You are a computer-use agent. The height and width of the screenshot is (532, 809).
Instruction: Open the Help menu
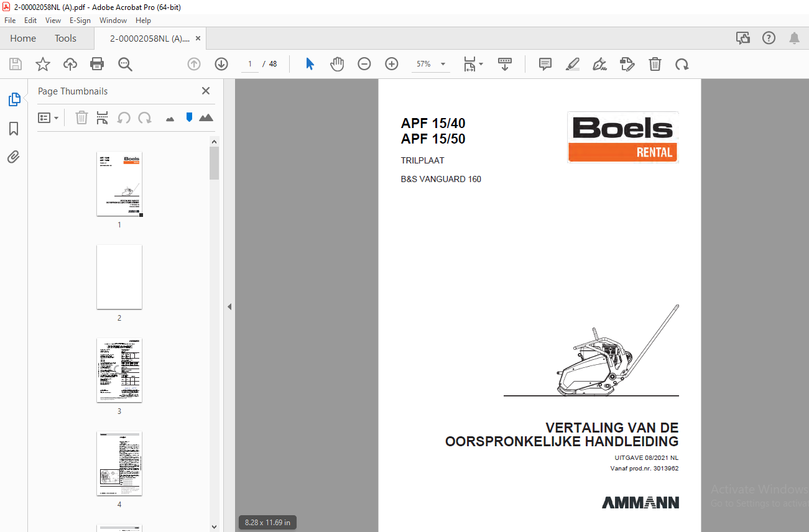(143, 21)
